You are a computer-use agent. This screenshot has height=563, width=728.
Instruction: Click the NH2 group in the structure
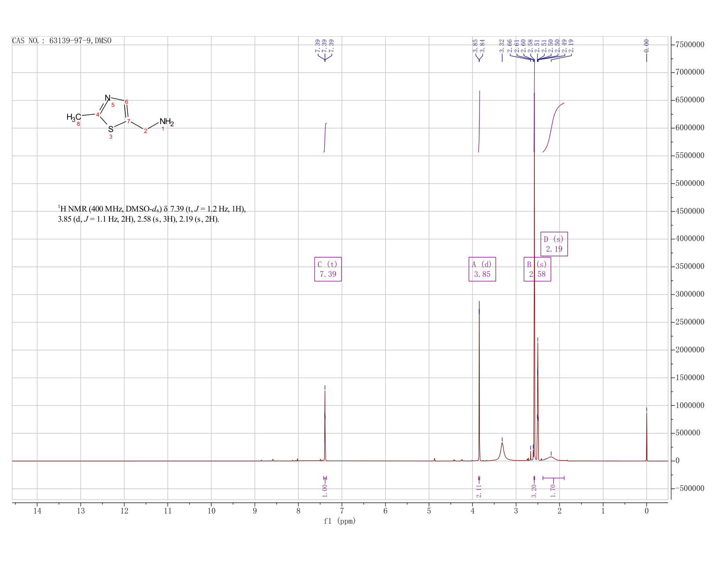(x=167, y=122)
